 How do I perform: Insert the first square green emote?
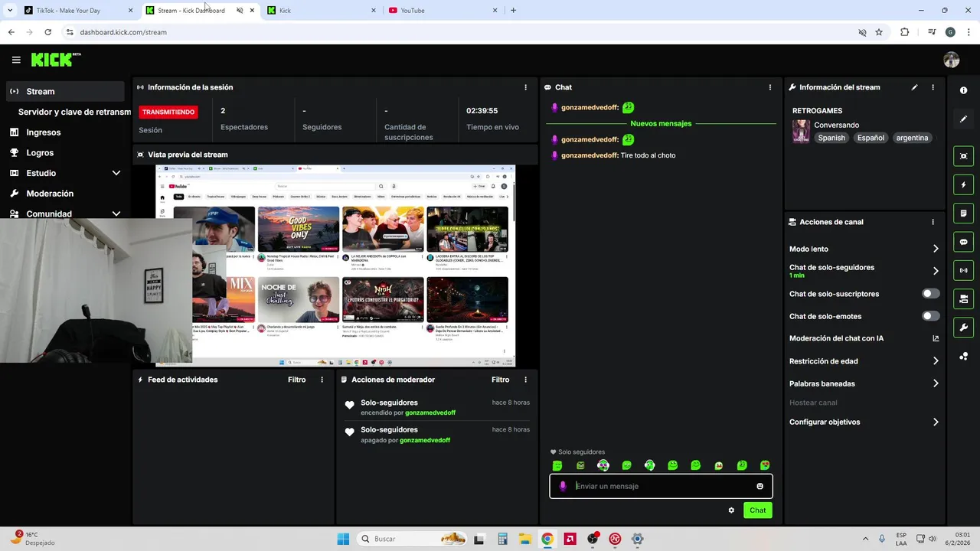tap(557, 465)
